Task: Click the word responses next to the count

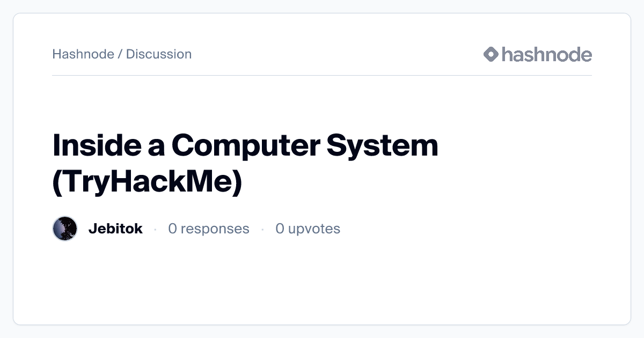Action: [x=215, y=229]
